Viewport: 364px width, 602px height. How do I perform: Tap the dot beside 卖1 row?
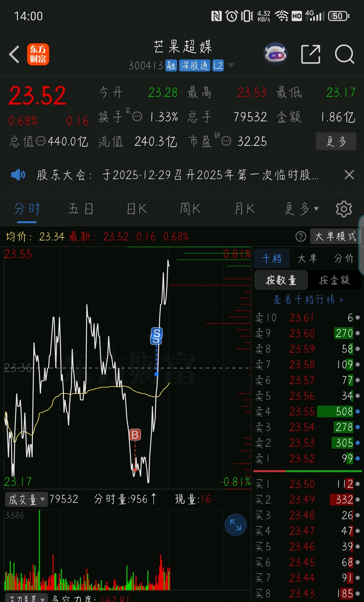pos(358,458)
